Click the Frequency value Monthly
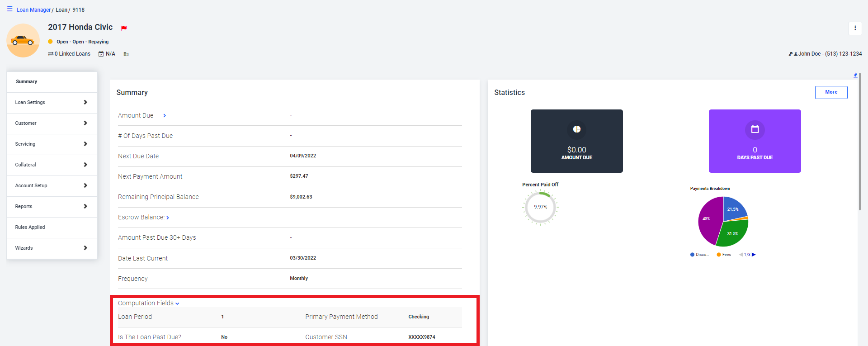 [x=299, y=279]
